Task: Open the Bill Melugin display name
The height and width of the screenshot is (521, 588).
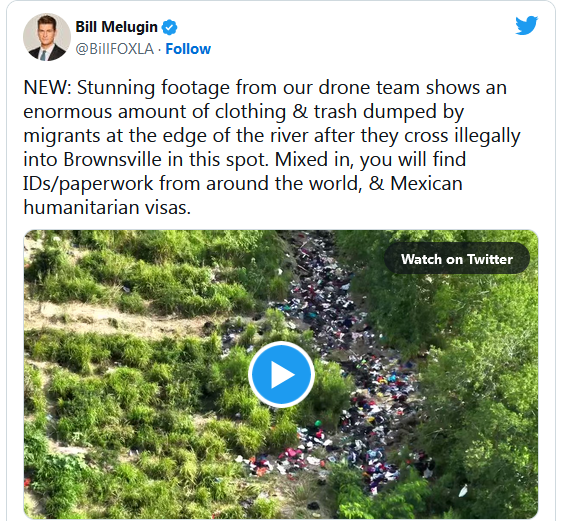Action: click(x=116, y=27)
